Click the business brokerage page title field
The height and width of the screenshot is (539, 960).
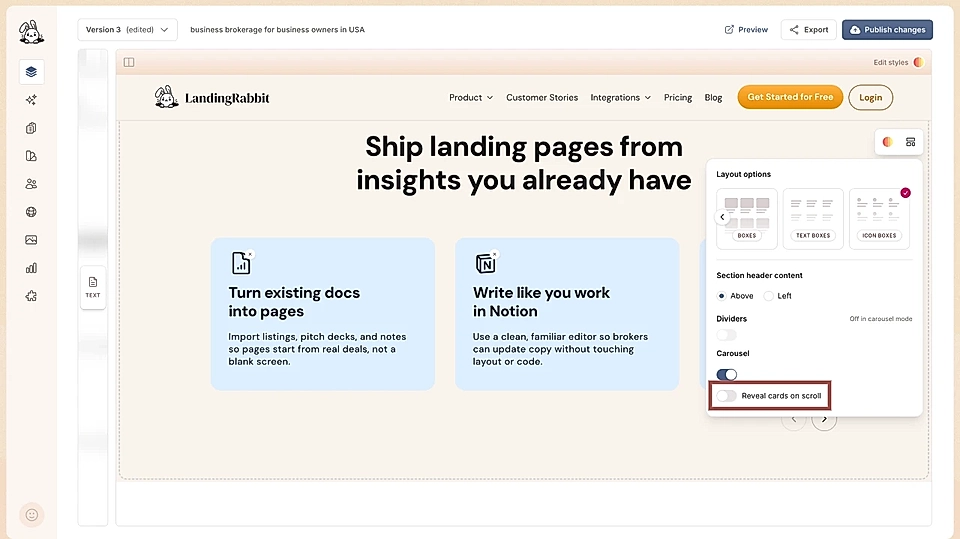(x=277, y=29)
